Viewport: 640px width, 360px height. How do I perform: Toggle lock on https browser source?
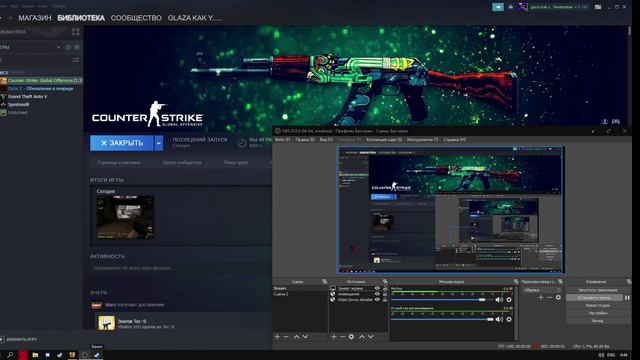[385, 300]
